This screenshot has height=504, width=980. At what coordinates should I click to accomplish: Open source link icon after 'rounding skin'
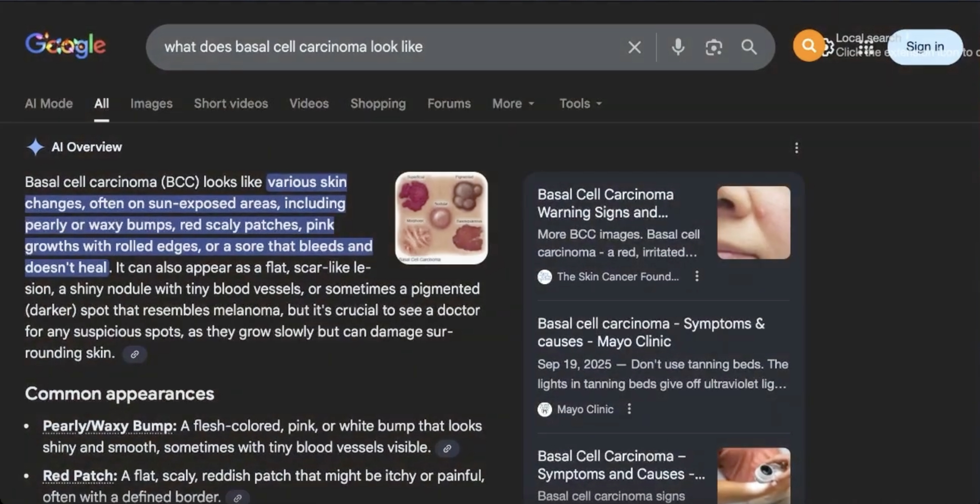point(135,354)
